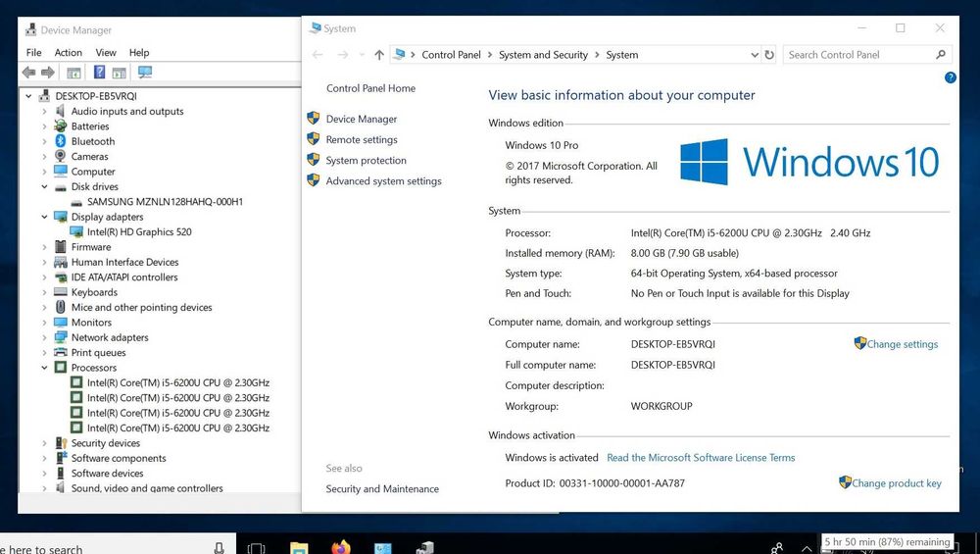Expand IDE ATA/ATAPI controllers category
This screenshot has width=980, height=554.
point(44,277)
